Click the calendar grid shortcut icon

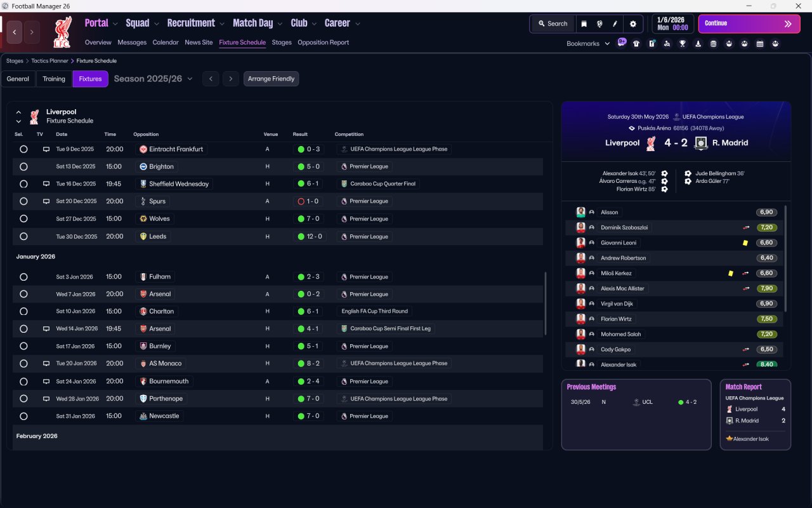point(760,44)
